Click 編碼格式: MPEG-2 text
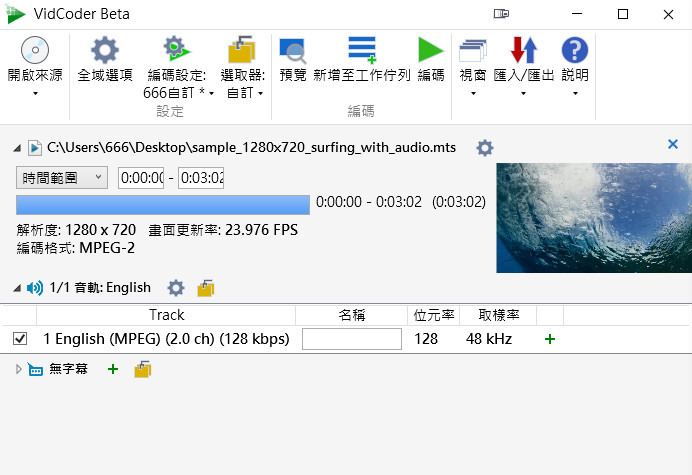692x475 pixels. [x=75, y=248]
